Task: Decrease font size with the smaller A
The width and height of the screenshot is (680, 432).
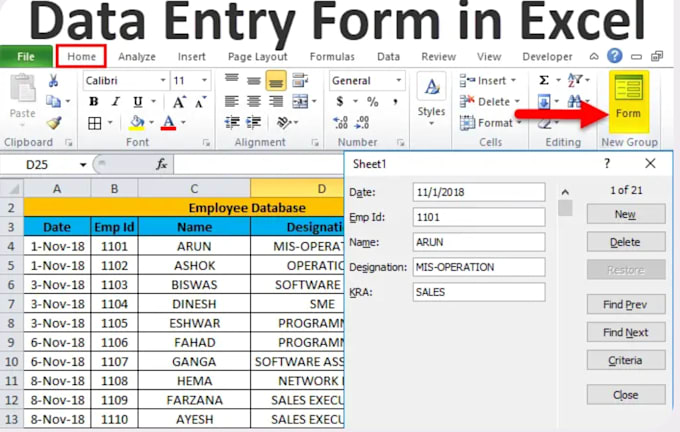Action: point(200,102)
